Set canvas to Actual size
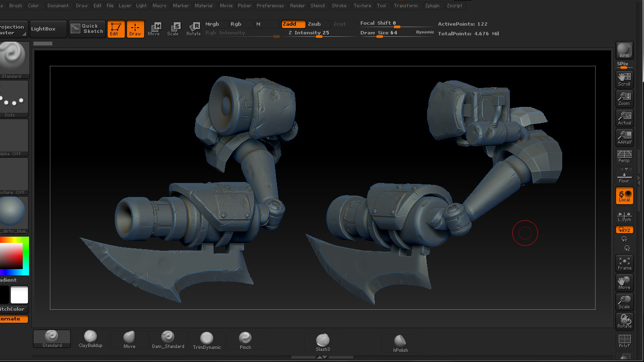 coord(624,118)
